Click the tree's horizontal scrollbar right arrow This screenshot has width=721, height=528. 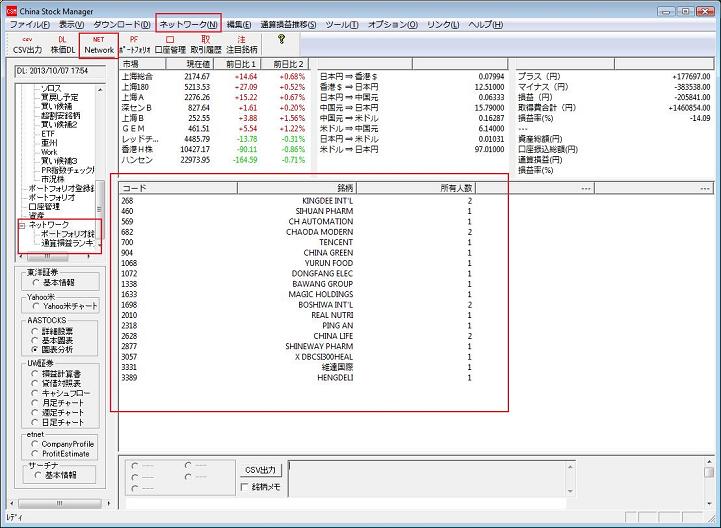(x=91, y=254)
